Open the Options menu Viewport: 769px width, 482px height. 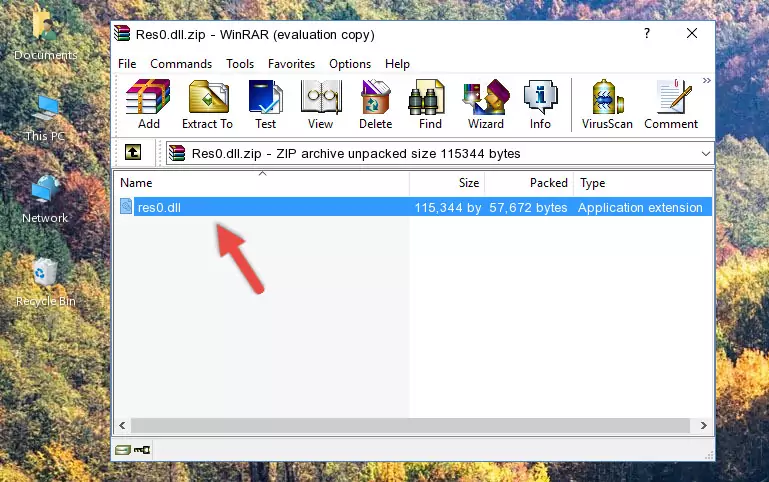350,64
